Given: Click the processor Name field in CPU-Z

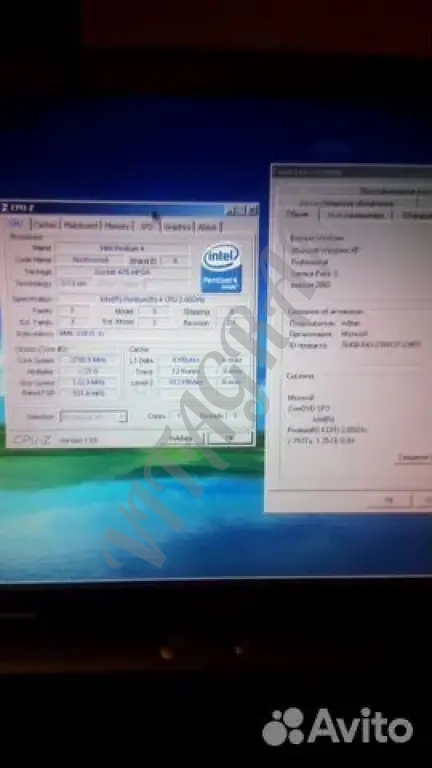Looking at the screenshot, I should [122, 248].
